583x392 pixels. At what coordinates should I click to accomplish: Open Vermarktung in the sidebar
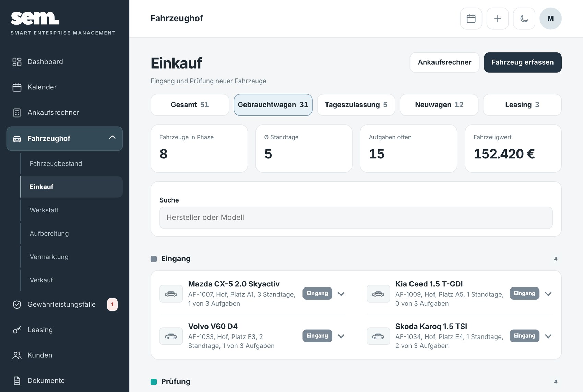coord(71,257)
